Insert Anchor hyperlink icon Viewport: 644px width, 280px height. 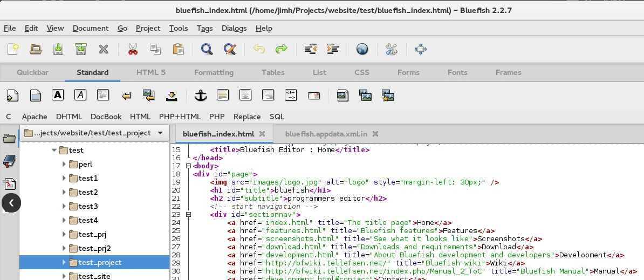201,95
